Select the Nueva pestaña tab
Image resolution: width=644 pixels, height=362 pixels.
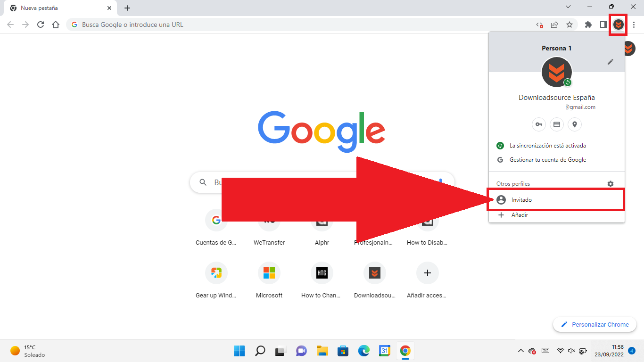tap(61, 8)
